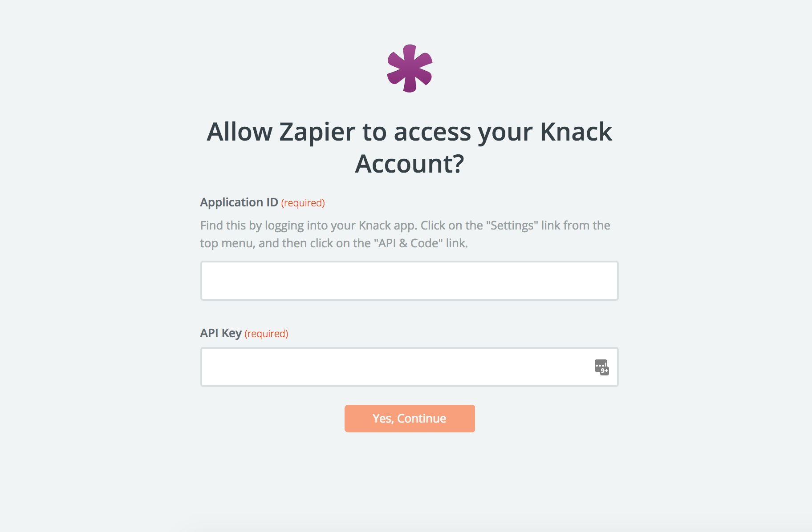Click the Application ID label
This screenshot has height=532, width=812.
point(239,202)
